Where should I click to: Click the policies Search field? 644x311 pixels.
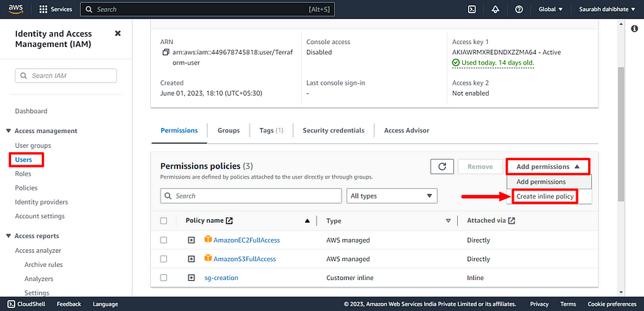point(251,196)
